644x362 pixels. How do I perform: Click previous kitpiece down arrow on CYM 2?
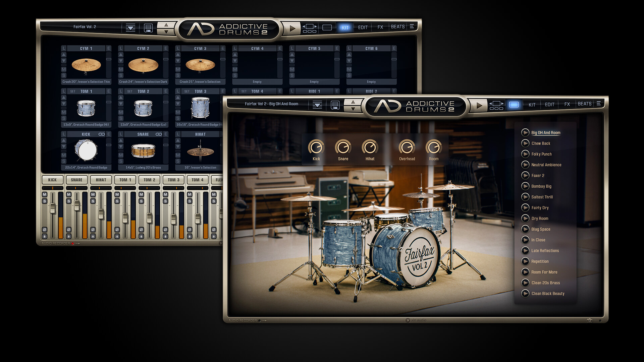pos(121,61)
